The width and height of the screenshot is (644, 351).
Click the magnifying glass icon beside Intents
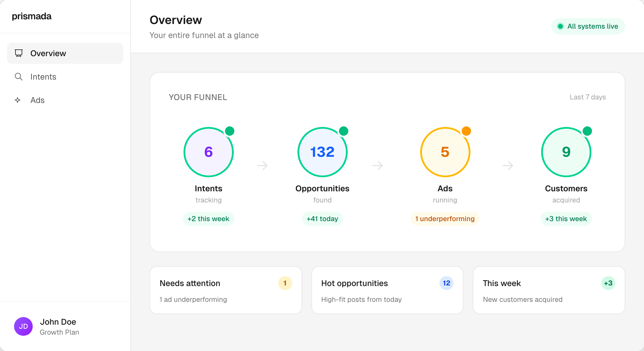pyautogui.click(x=19, y=77)
